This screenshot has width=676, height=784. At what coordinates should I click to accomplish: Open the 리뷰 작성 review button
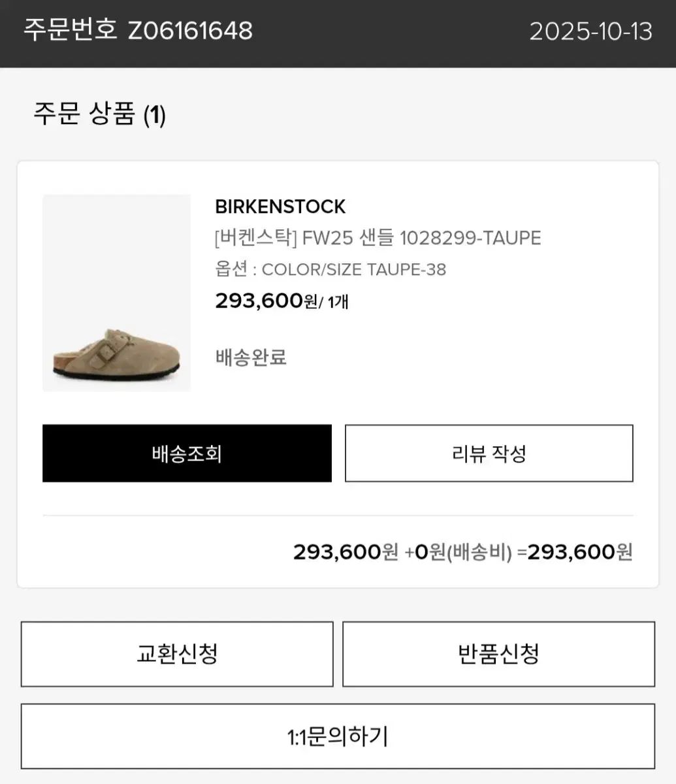(x=489, y=453)
